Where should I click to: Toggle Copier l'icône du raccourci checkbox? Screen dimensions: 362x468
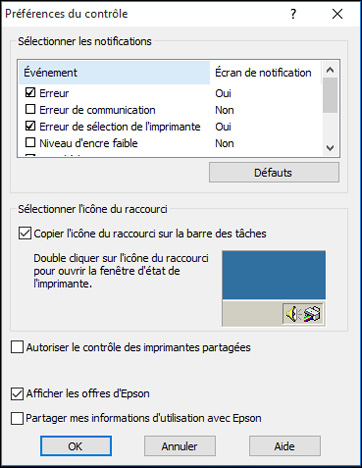click(25, 233)
